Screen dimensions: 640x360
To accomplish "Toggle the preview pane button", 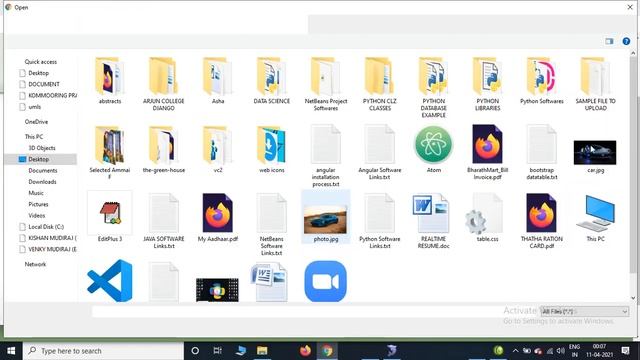I will pyautogui.click(x=609, y=41).
